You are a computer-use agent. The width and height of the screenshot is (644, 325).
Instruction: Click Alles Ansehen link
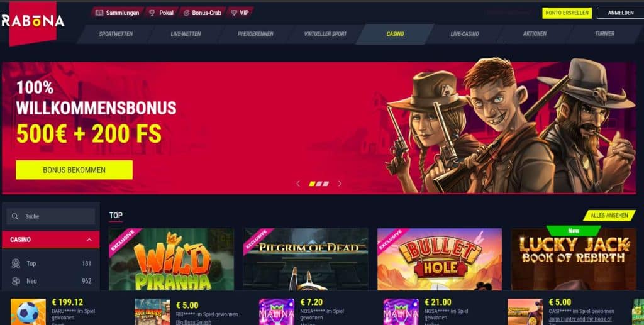coord(609,216)
